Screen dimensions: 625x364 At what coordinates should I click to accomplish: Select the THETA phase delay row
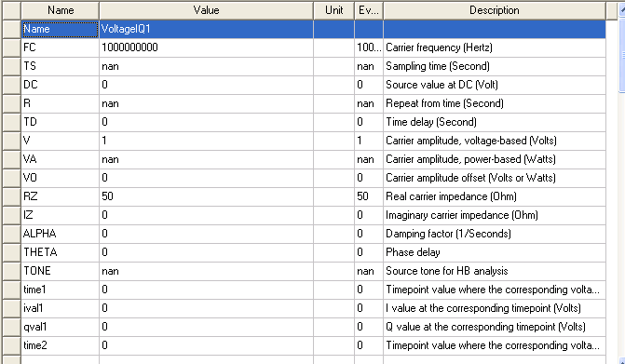tap(313, 252)
